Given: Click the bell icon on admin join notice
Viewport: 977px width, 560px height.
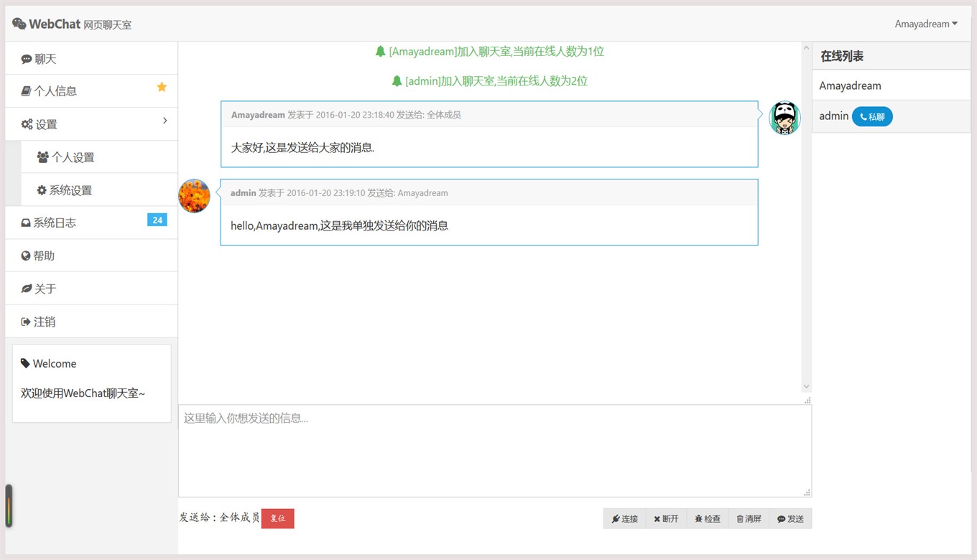Looking at the screenshot, I should 397,81.
